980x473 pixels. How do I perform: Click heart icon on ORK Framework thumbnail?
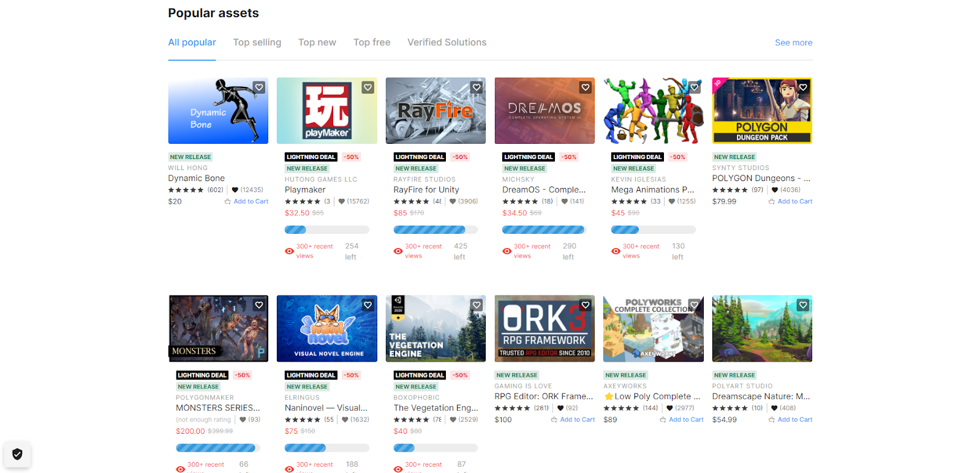point(586,305)
